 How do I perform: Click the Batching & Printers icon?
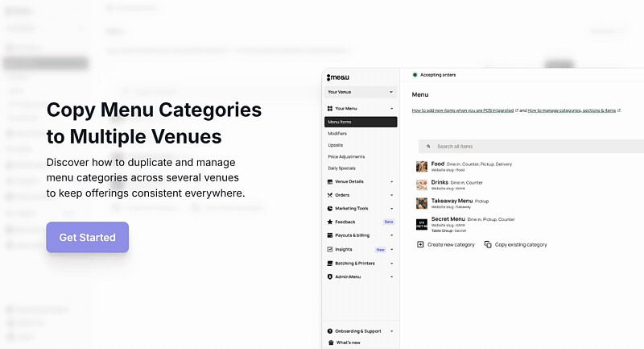point(330,264)
